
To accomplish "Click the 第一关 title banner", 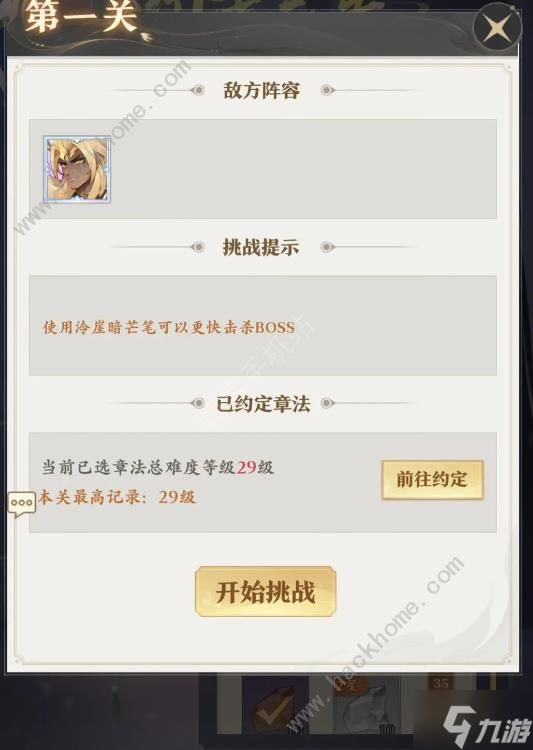I will coord(82,16).
